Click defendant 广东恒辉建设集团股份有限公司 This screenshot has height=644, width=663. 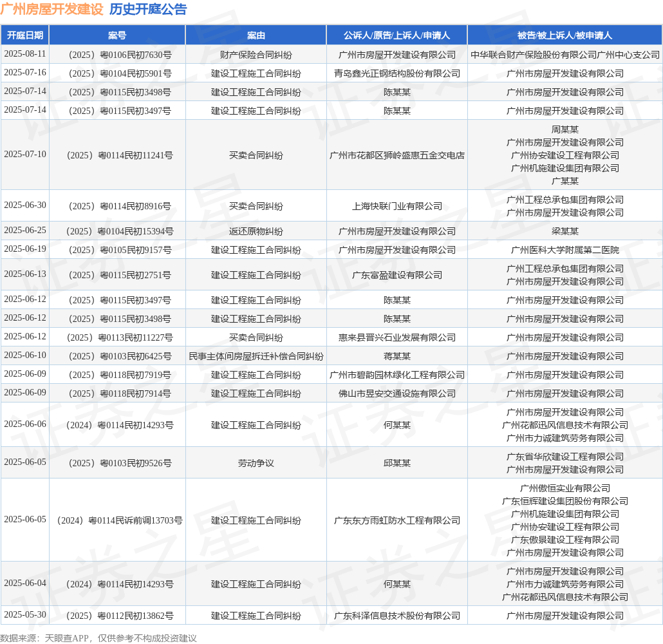click(x=565, y=502)
